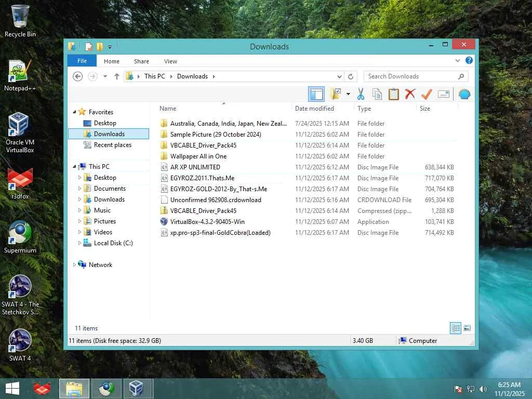Click the Start button on taskbar

tap(12, 389)
